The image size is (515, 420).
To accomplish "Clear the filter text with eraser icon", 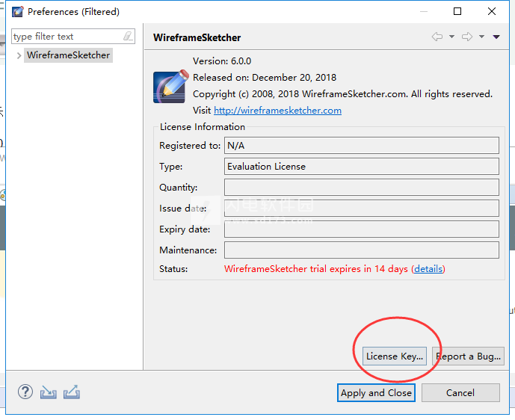I will tap(128, 36).
